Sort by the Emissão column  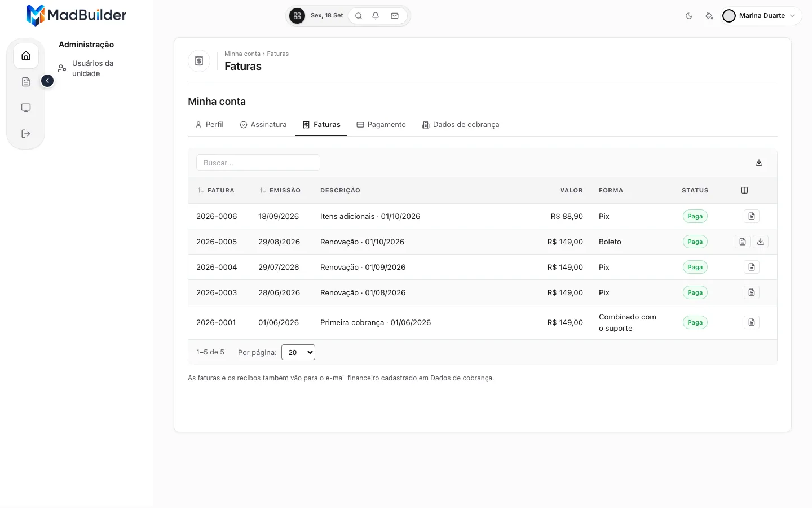coord(280,190)
